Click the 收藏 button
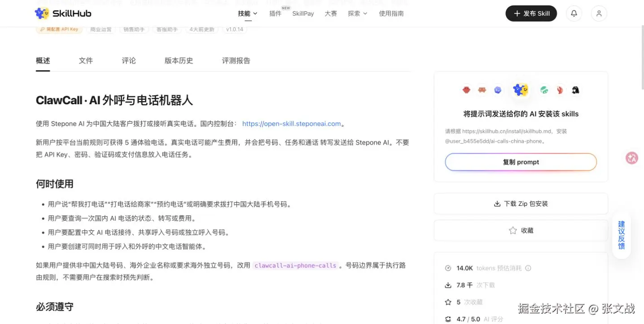The width and height of the screenshot is (644, 324). click(521, 231)
